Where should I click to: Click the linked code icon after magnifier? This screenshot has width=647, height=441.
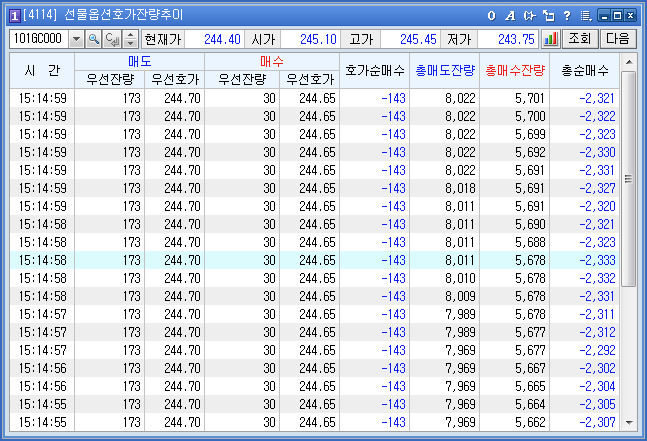(112, 39)
